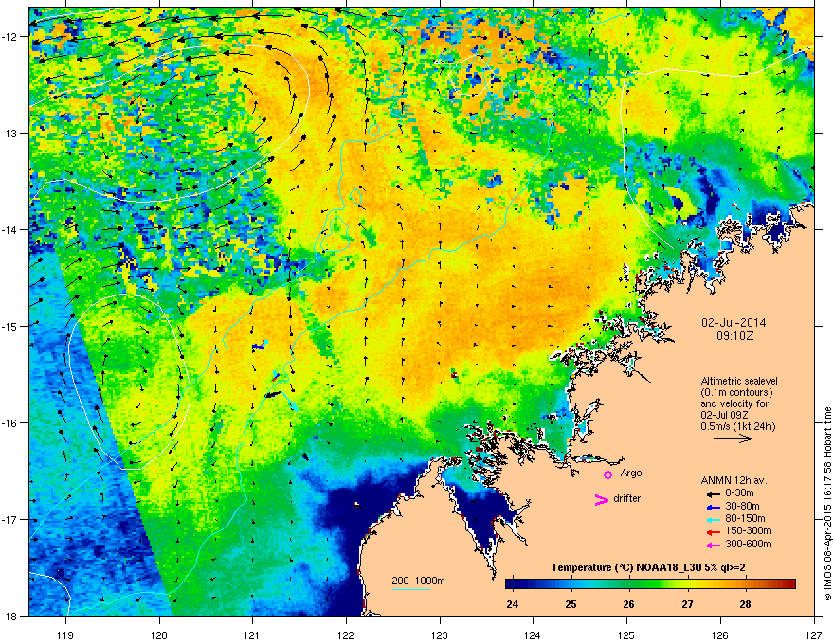
Task: Click the 300-600m legend label
Action: coord(748,544)
